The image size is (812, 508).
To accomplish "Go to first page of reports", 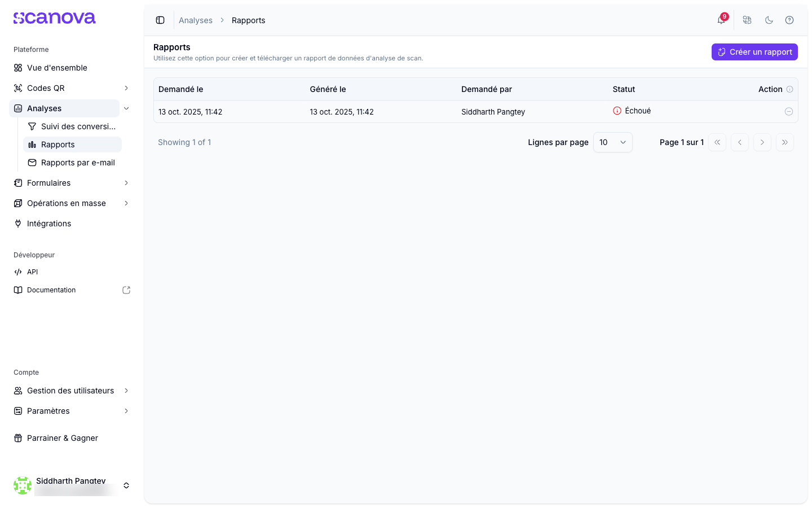I will [x=717, y=142].
